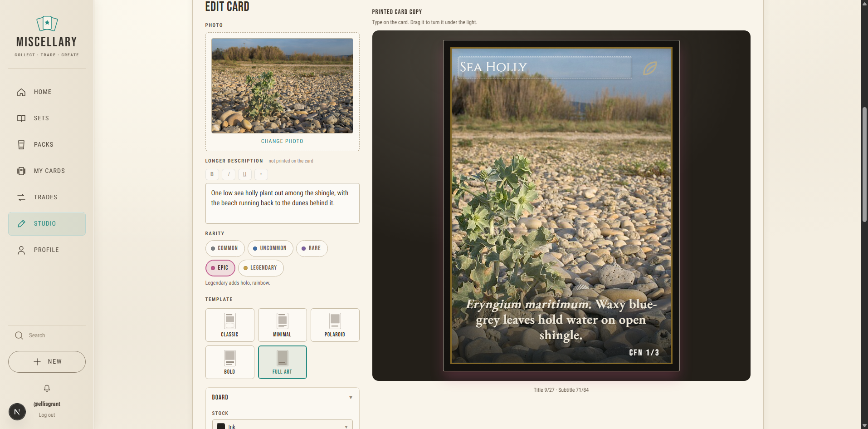The width and height of the screenshot is (868, 429).
Task: Open My Cards menu label
Action: (x=49, y=171)
